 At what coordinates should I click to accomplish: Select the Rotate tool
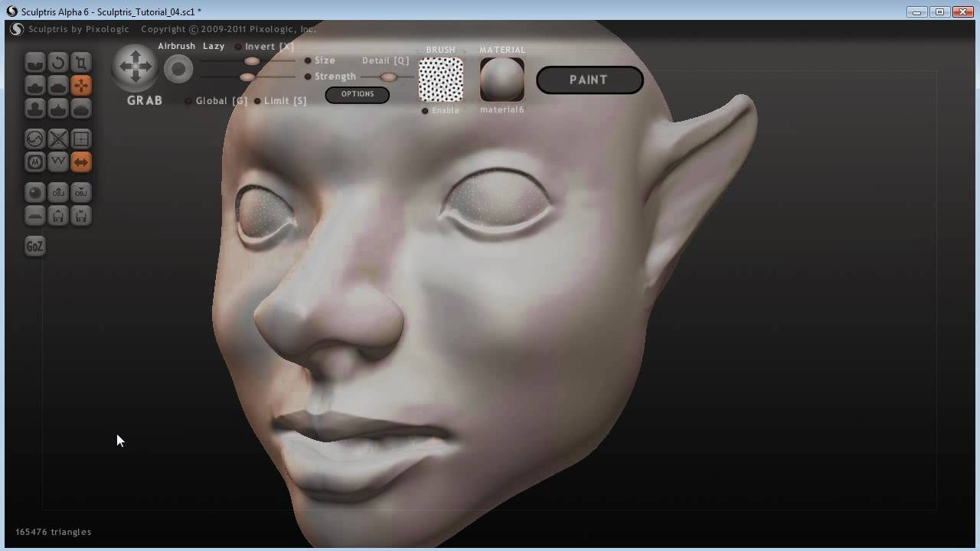click(x=58, y=62)
